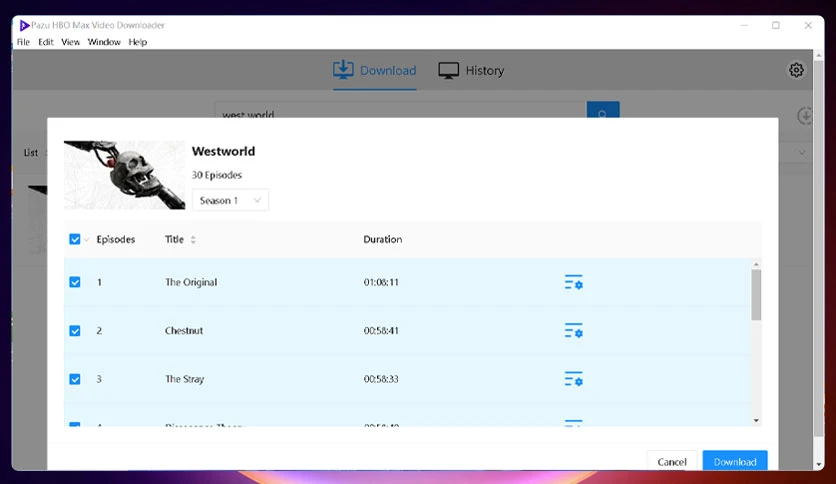Click the title Chestnut

pyautogui.click(x=184, y=330)
